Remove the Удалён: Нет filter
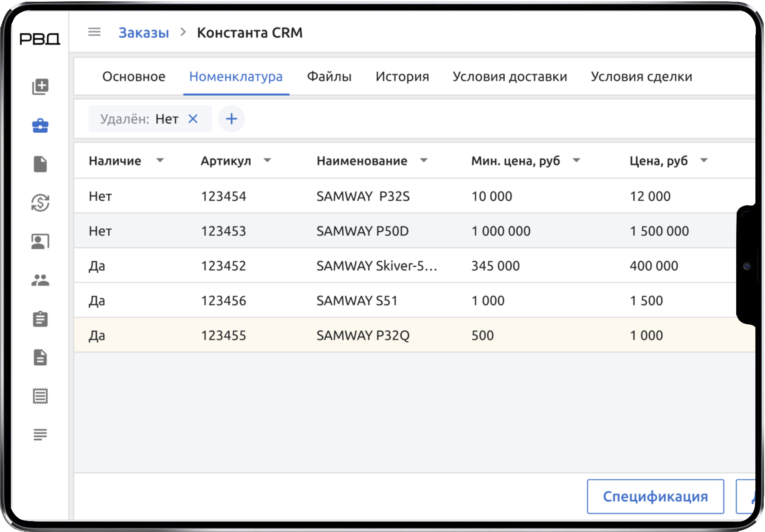 pos(193,119)
